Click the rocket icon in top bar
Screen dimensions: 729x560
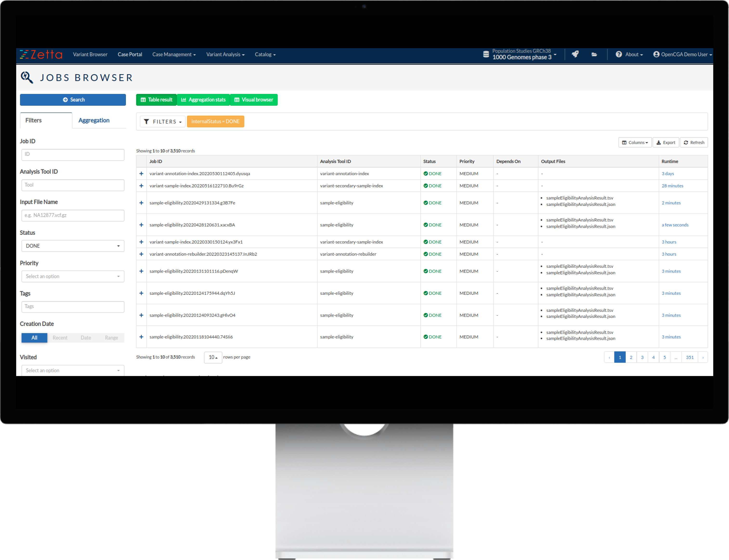click(x=575, y=54)
